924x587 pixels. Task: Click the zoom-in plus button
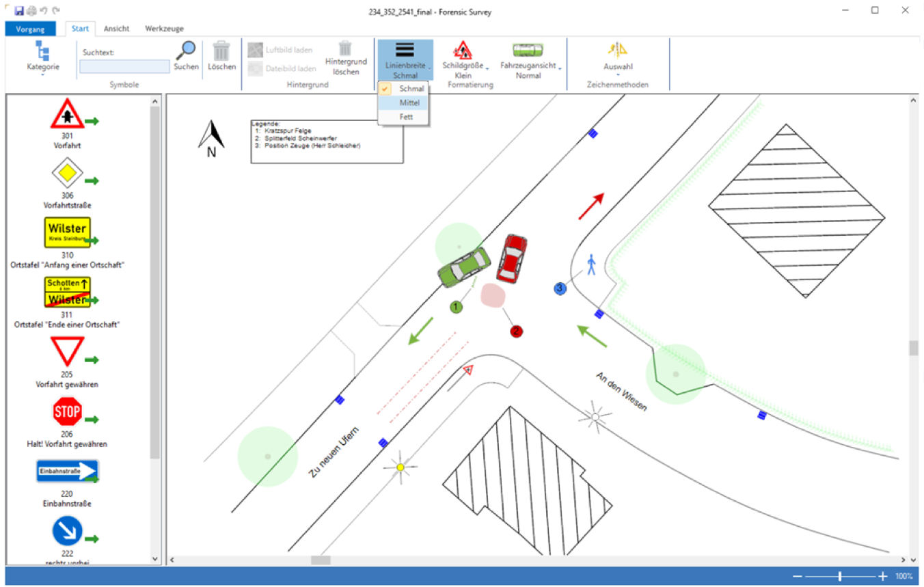click(x=883, y=576)
